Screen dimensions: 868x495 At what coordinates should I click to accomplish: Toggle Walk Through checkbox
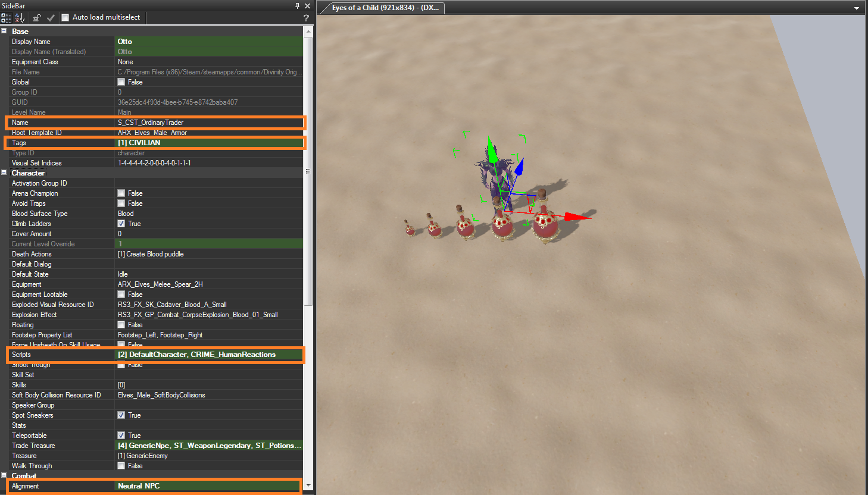click(121, 466)
